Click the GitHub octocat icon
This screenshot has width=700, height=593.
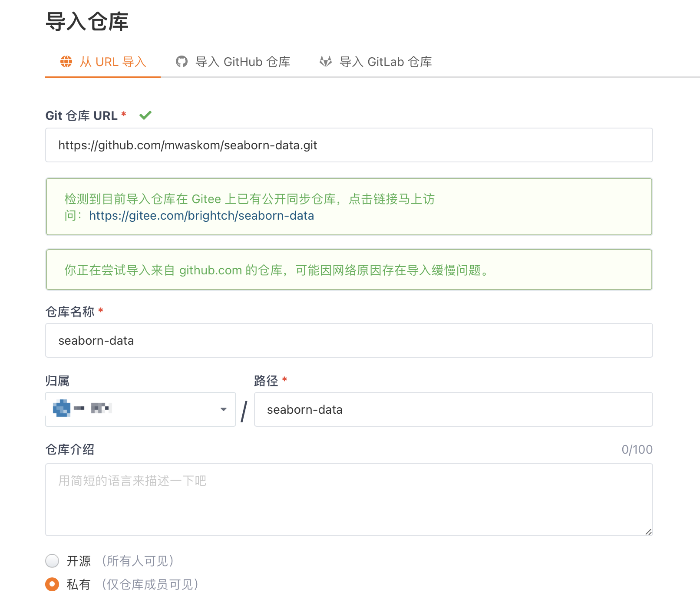tap(182, 62)
